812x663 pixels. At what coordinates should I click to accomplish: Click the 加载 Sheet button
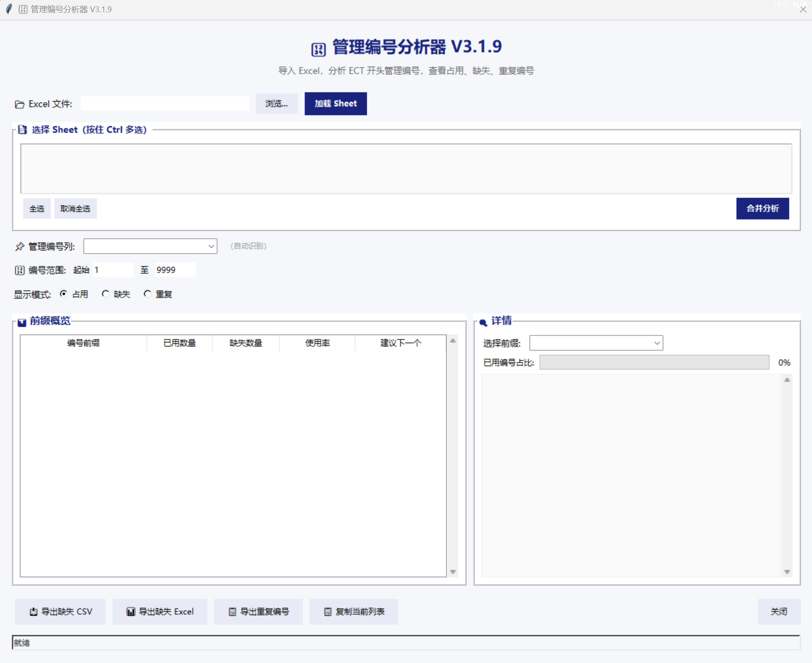[x=336, y=104]
